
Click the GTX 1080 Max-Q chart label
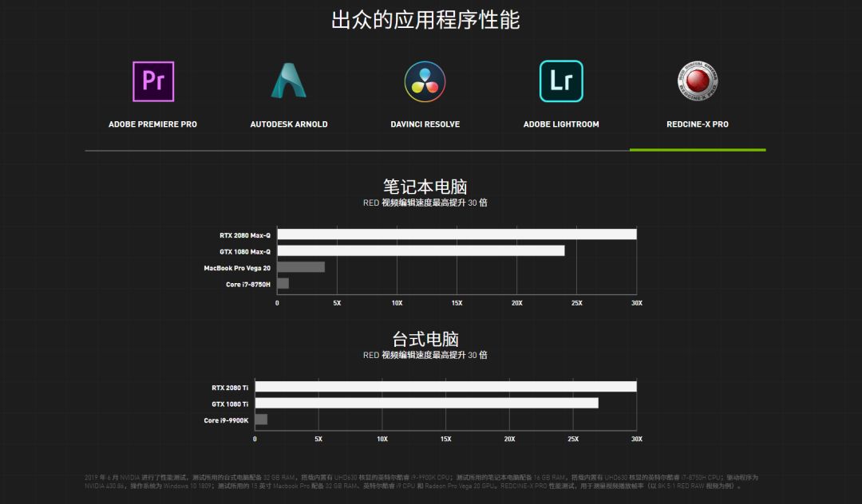245,252
